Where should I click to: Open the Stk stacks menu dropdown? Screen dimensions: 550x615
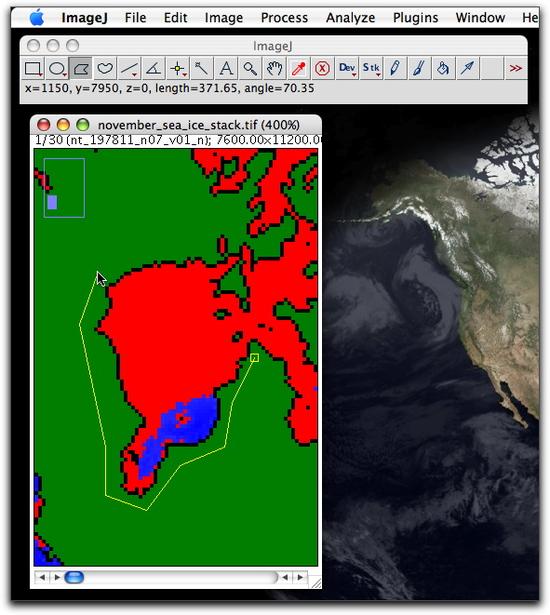click(371, 69)
